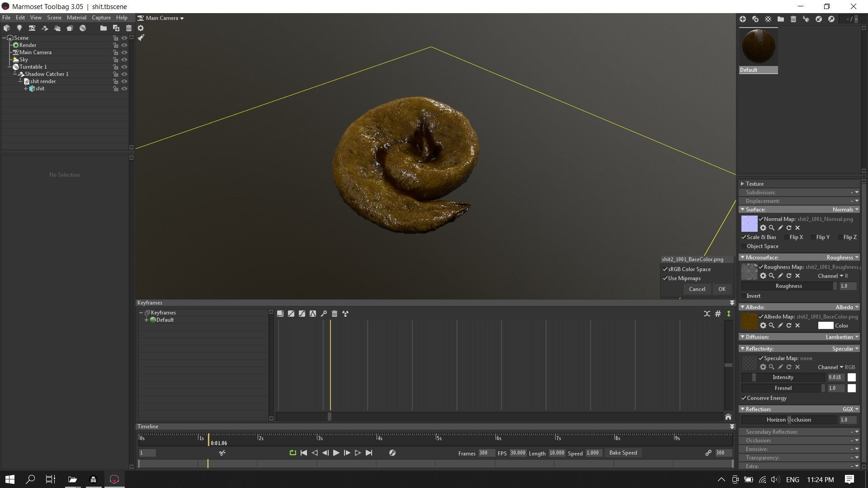The image size is (868, 488).
Task: Open the Capture menu
Action: [101, 18]
